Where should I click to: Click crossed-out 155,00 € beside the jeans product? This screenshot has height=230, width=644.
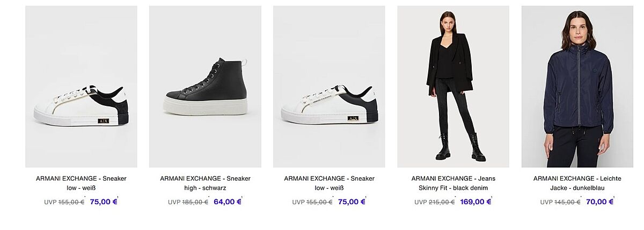click(319, 202)
